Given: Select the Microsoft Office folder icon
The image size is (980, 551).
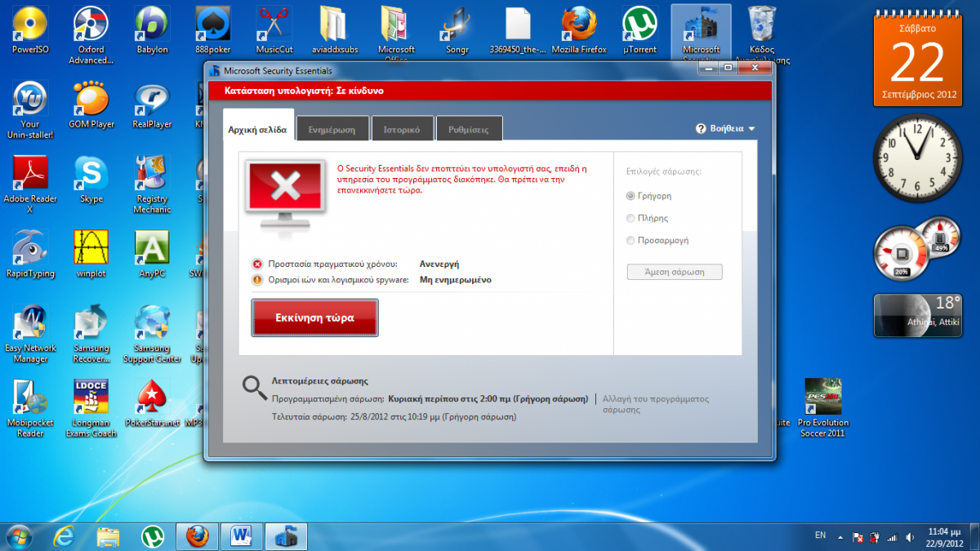Looking at the screenshot, I should (x=396, y=34).
